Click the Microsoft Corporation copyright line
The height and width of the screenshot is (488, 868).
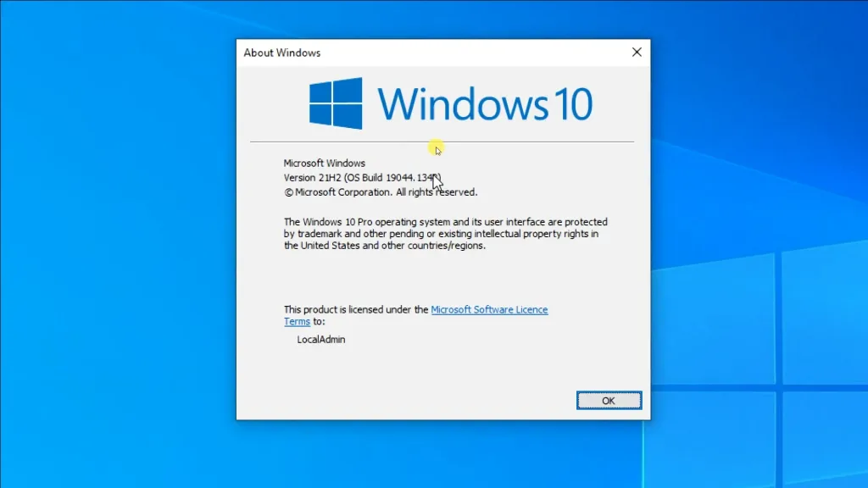381,192
